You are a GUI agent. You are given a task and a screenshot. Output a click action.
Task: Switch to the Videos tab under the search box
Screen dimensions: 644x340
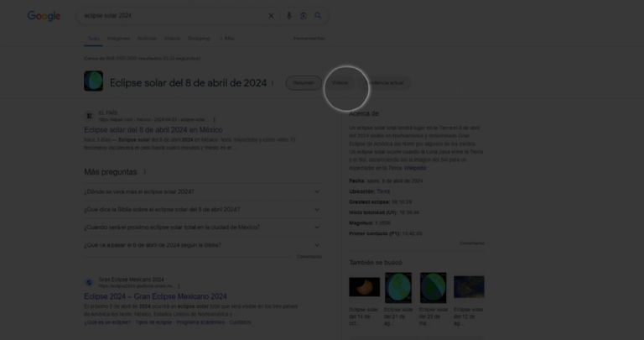point(172,39)
